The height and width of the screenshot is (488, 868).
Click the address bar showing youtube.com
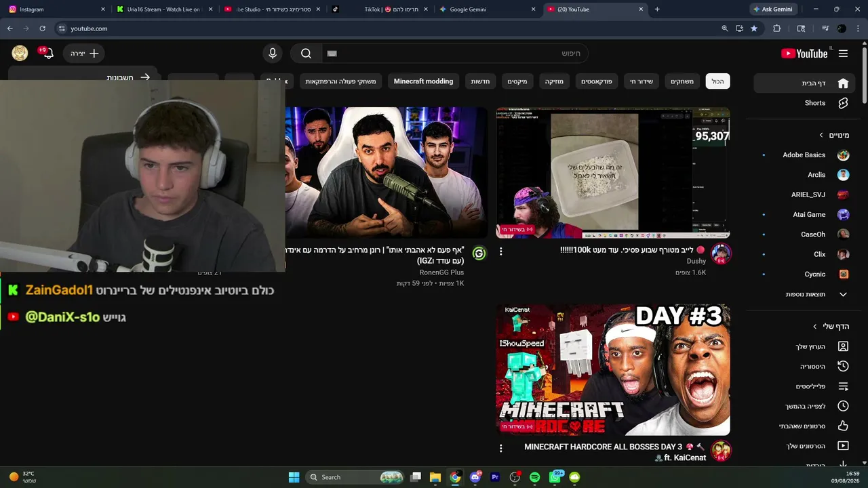click(387, 28)
